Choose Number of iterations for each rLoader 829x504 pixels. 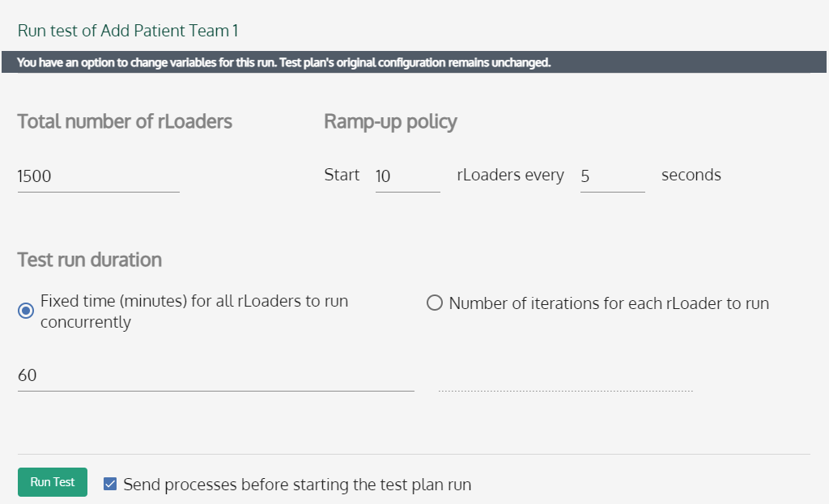coord(435,303)
